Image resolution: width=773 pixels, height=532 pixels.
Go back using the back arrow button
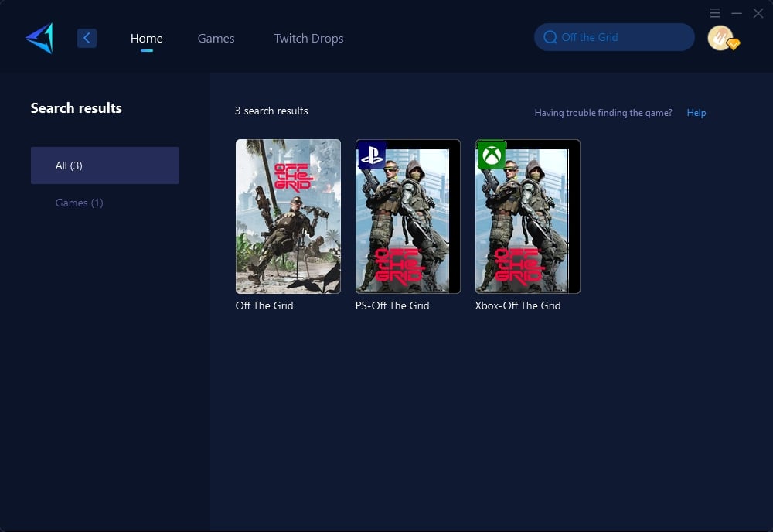click(x=87, y=38)
